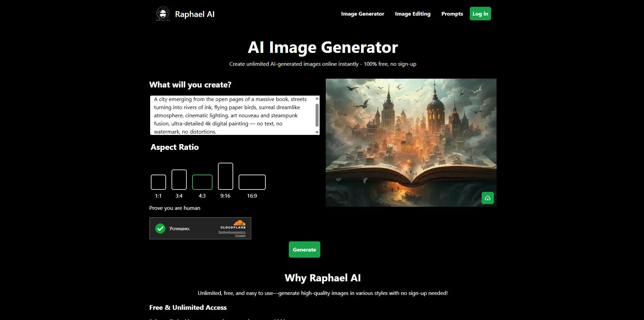Click the prompt box scrollbar thumb
Image resolution: width=644 pixels, height=320 pixels.
pyautogui.click(x=317, y=115)
